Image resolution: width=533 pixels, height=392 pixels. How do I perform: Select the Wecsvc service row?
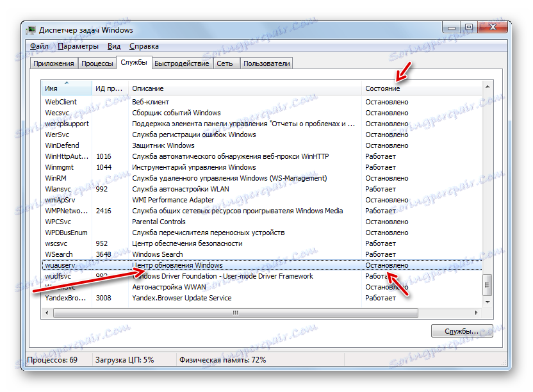(x=262, y=113)
